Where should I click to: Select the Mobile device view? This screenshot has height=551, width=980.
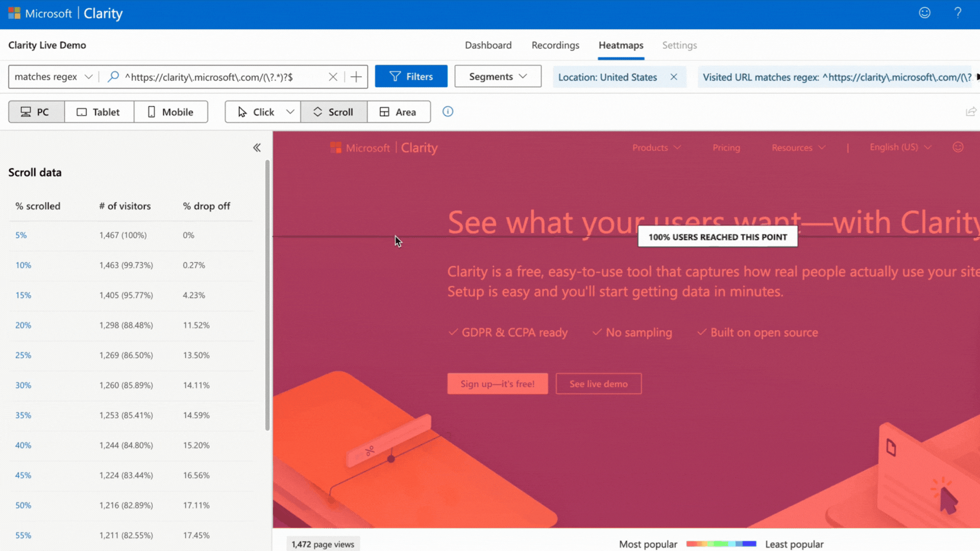(171, 112)
